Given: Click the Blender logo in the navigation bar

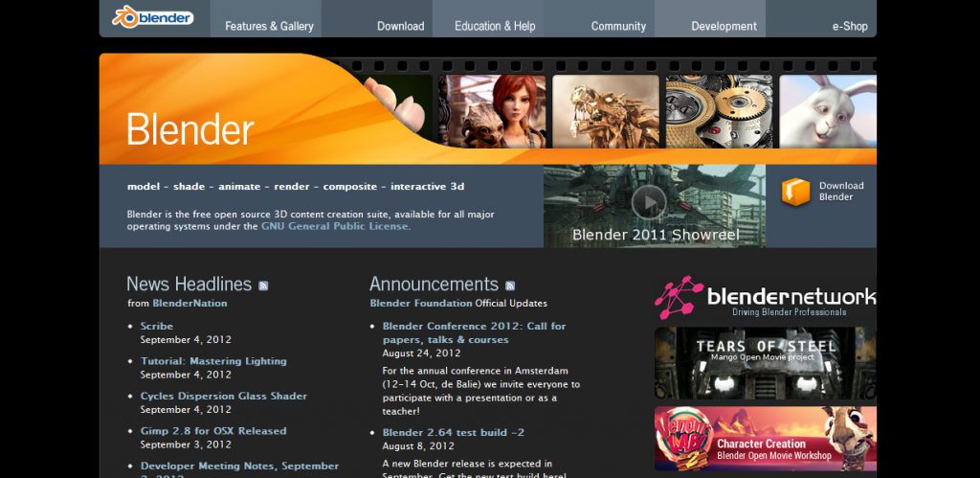Looking at the screenshot, I should click(x=152, y=17).
